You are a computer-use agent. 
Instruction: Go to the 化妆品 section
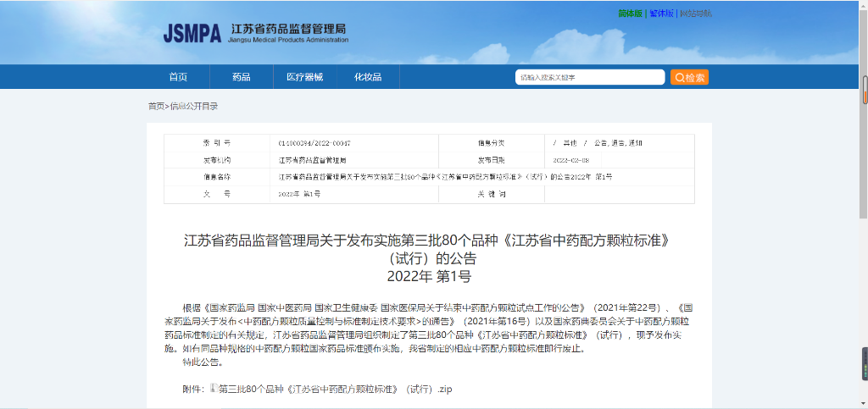point(368,77)
